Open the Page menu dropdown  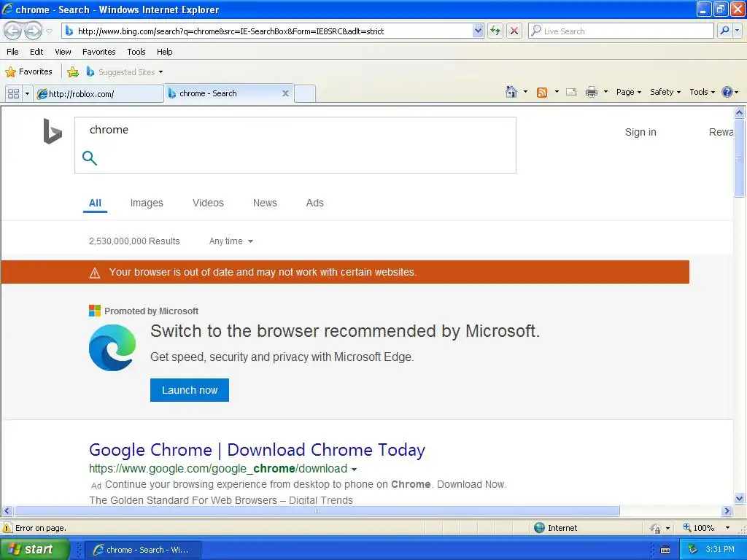pyautogui.click(x=628, y=92)
